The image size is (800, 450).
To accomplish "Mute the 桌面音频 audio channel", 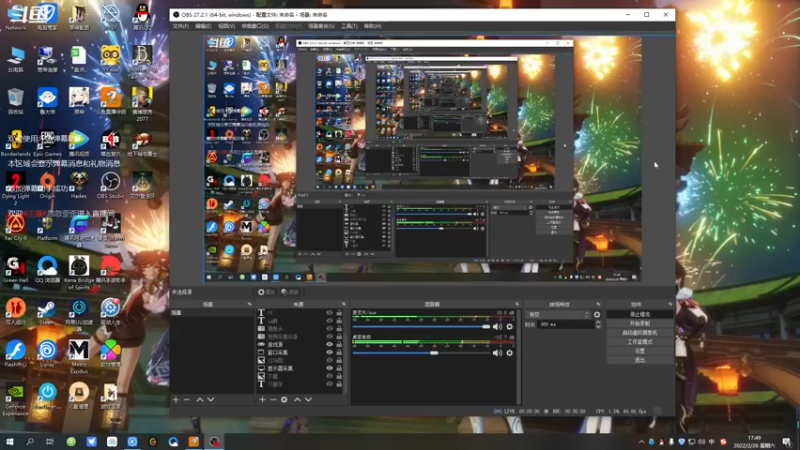I will click(497, 353).
